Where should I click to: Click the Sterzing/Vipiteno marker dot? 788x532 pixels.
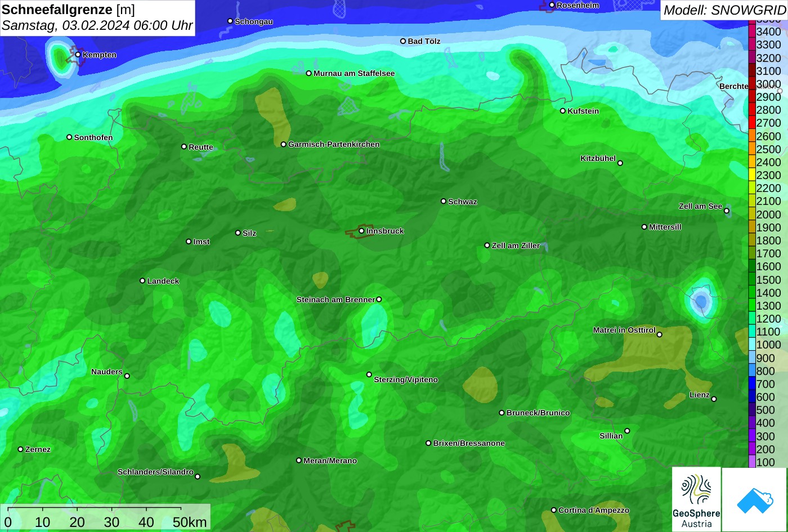pyautogui.click(x=369, y=374)
